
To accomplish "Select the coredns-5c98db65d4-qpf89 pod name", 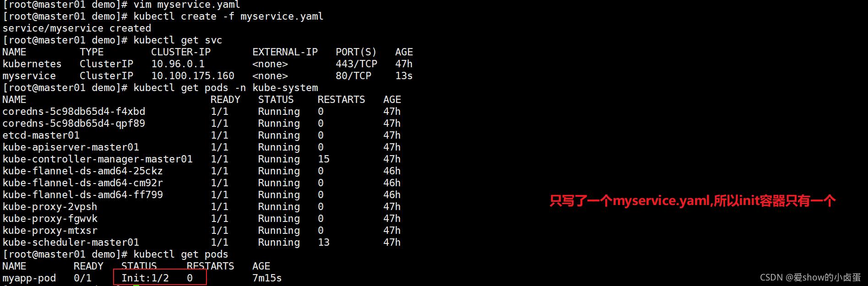I will pyautogui.click(x=74, y=123).
